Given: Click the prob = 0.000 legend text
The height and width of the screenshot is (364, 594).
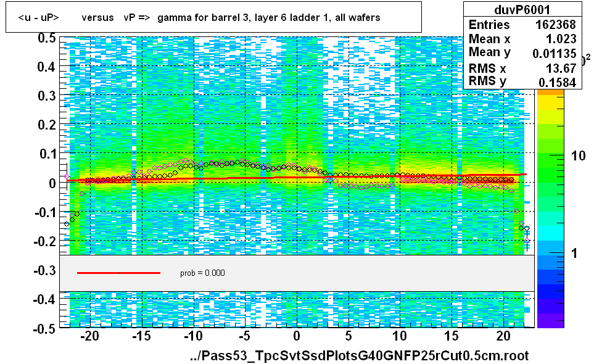Looking at the screenshot, I should pyautogui.click(x=202, y=273).
